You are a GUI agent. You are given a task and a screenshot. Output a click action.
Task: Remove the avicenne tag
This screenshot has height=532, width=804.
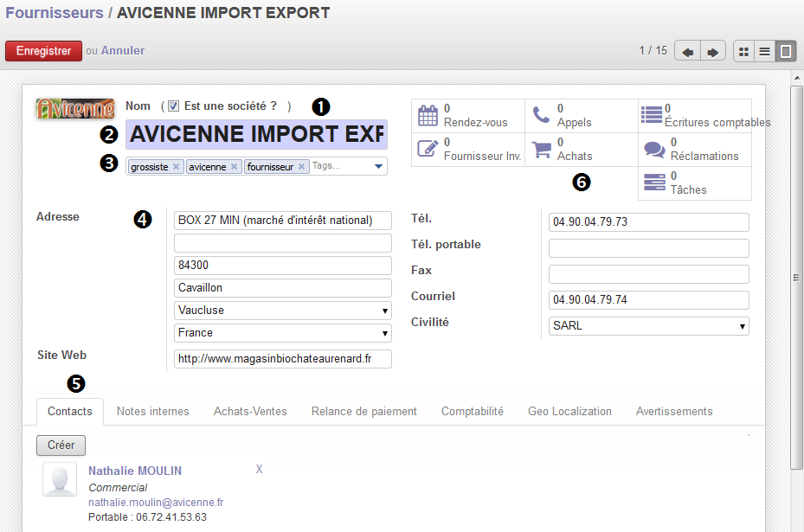234,167
